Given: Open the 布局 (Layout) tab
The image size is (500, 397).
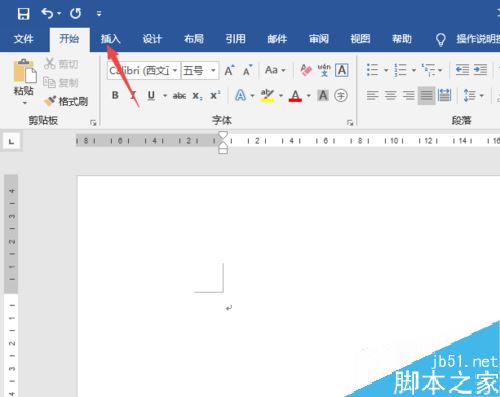Looking at the screenshot, I should 194,39.
